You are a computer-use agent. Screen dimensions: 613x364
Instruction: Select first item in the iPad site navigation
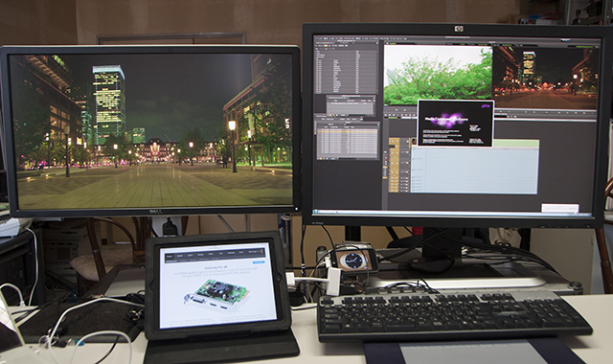(170, 256)
